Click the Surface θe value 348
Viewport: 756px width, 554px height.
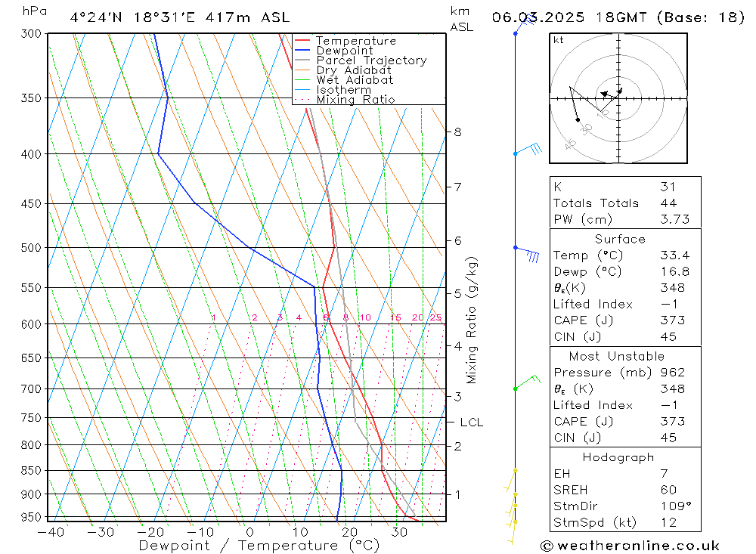tap(673, 288)
